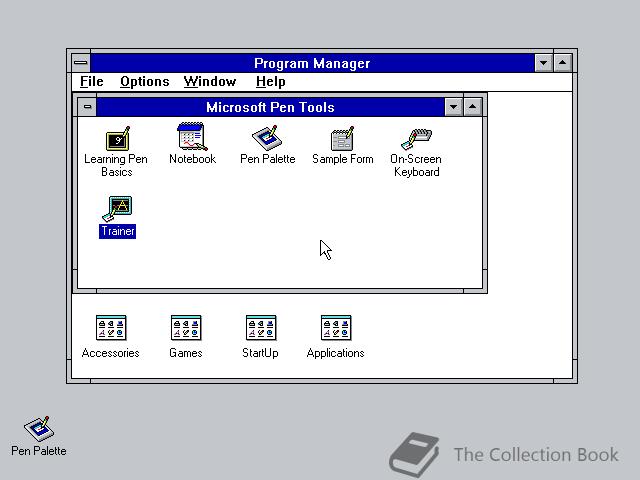Open the File menu
Screen dimensions: 640x480
click(91, 82)
